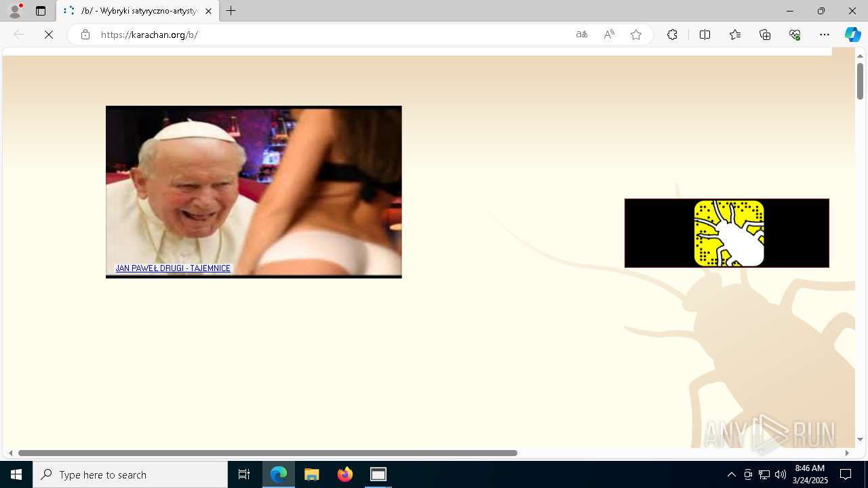The height and width of the screenshot is (488, 868).
Task: Add this page to favorites
Action: click(x=636, y=35)
